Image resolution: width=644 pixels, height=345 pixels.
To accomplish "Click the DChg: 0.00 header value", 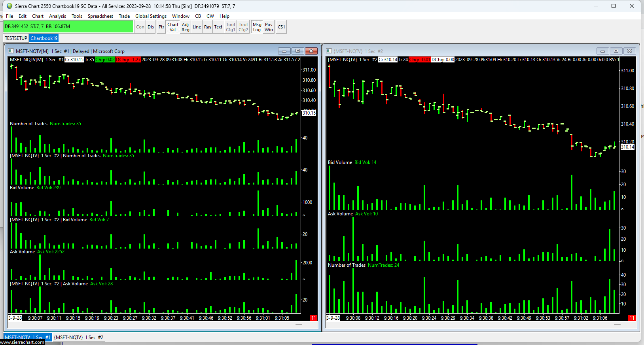I will tap(443, 60).
